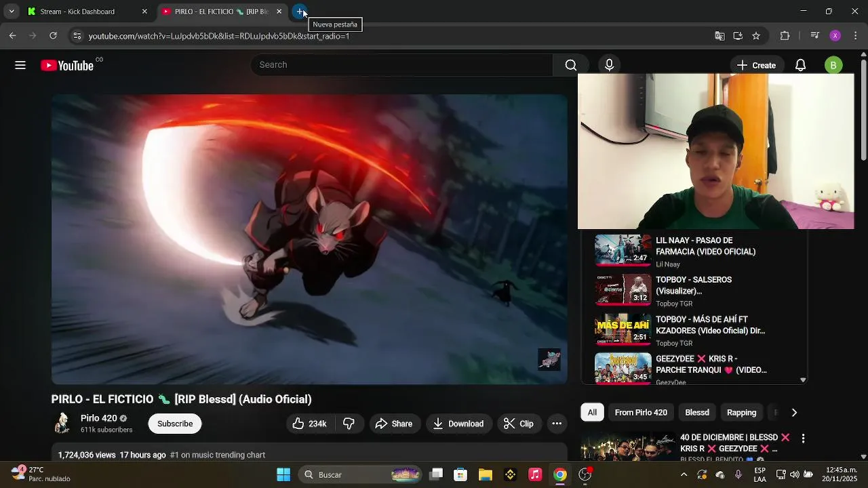Bookmark this page with the star icon
This screenshot has height=488, width=868.
756,36
